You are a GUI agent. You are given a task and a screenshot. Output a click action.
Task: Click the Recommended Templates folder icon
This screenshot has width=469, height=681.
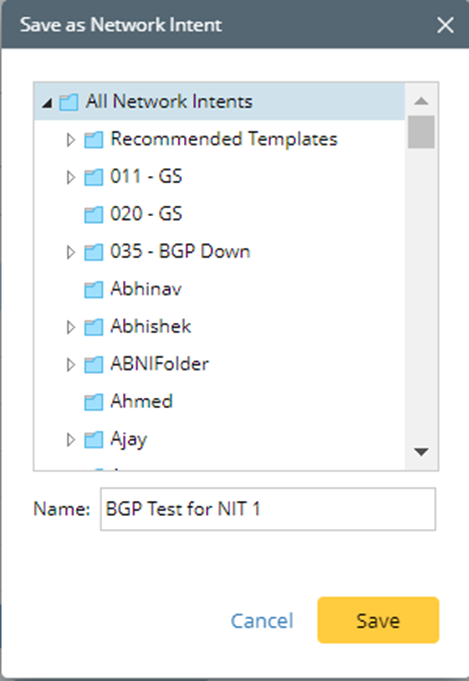93,140
